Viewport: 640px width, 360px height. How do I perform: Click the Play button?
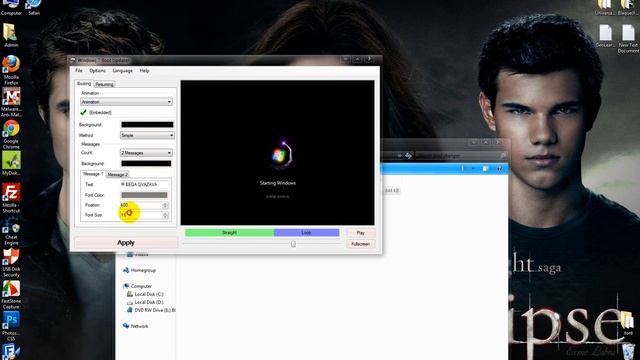360,233
